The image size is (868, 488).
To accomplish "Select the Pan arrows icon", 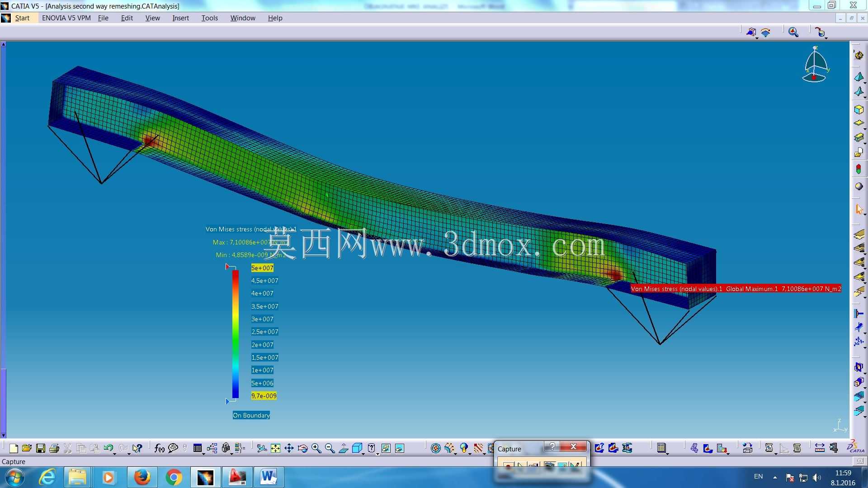I will (289, 448).
